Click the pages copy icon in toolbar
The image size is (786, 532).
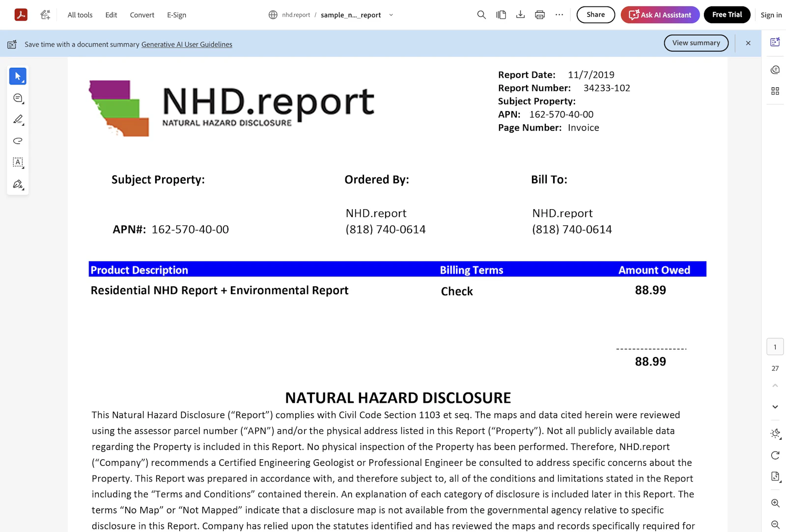pos(501,15)
